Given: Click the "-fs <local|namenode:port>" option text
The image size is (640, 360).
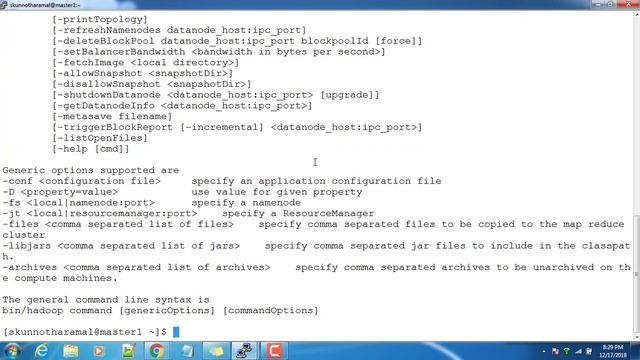Looking at the screenshot, I should [78, 203].
